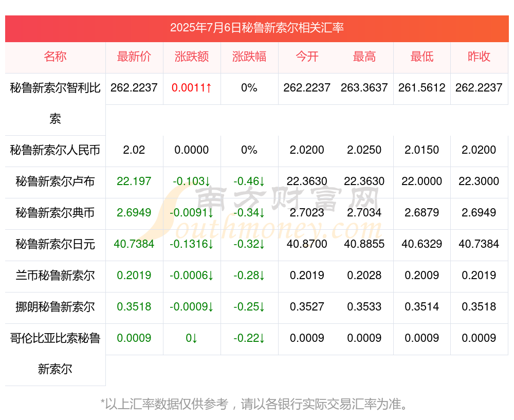514x420 pixels.
Task: Click the -0.0009↓ change value
Action: (192, 306)
